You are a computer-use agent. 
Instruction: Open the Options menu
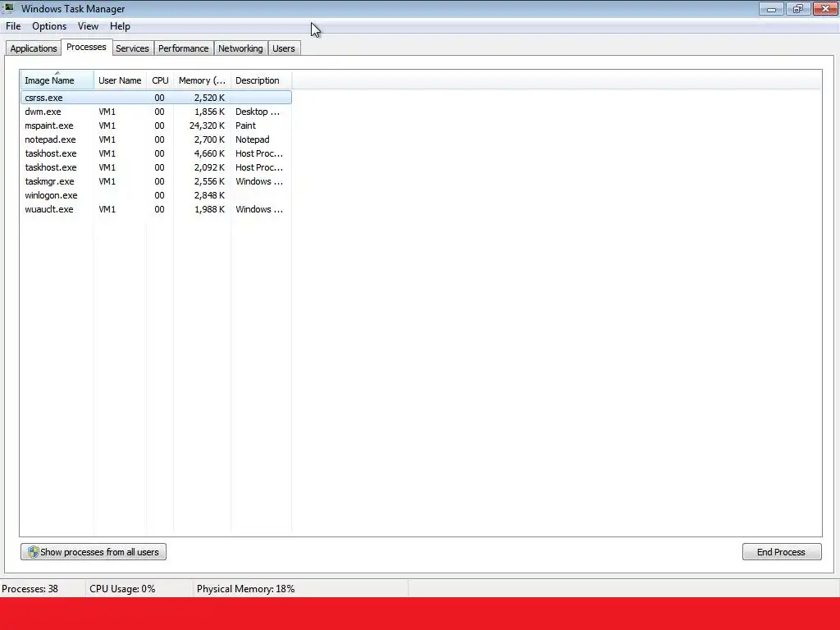[49, 26]
